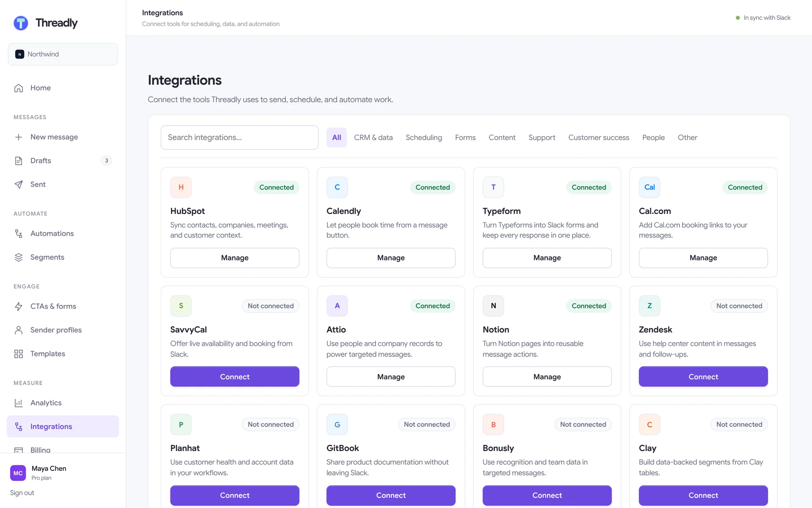This screenshot has height=508, width=812.
Task: Select the All filter tab
Action: point(337,138)
